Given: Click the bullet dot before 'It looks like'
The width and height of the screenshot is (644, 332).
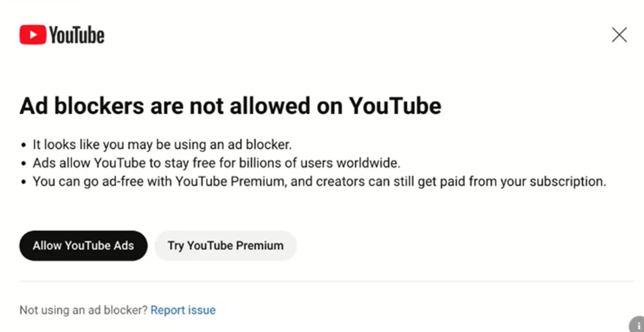Looking at the screenshot, I should [23, 145].
